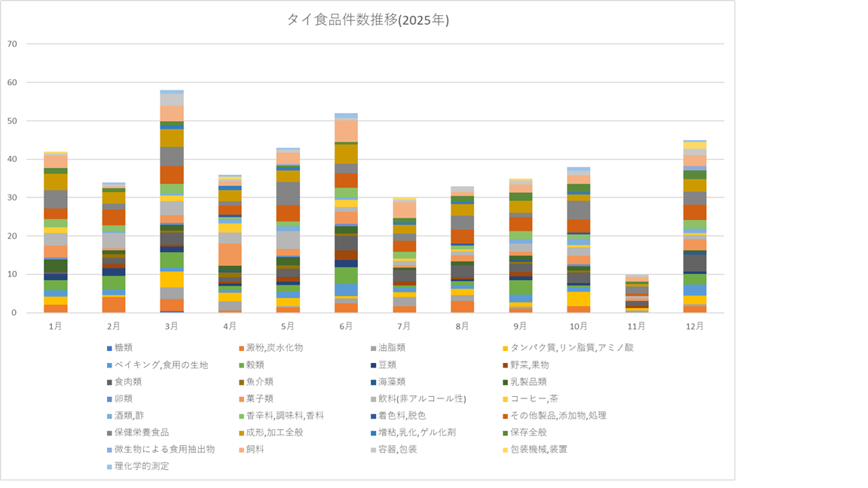This screenshot has width=868, height=488.
Task: Click the 6月 axis label
Action: (346, 327)
